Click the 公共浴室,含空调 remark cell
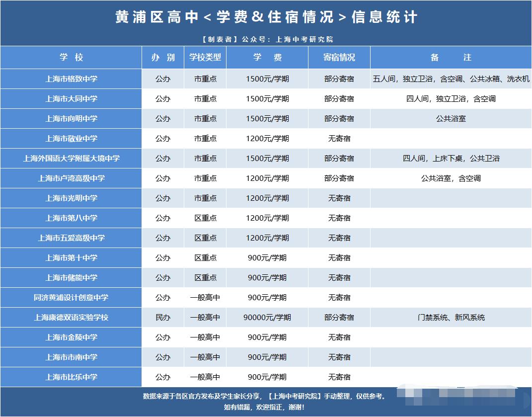 click(x=451, y=178)
